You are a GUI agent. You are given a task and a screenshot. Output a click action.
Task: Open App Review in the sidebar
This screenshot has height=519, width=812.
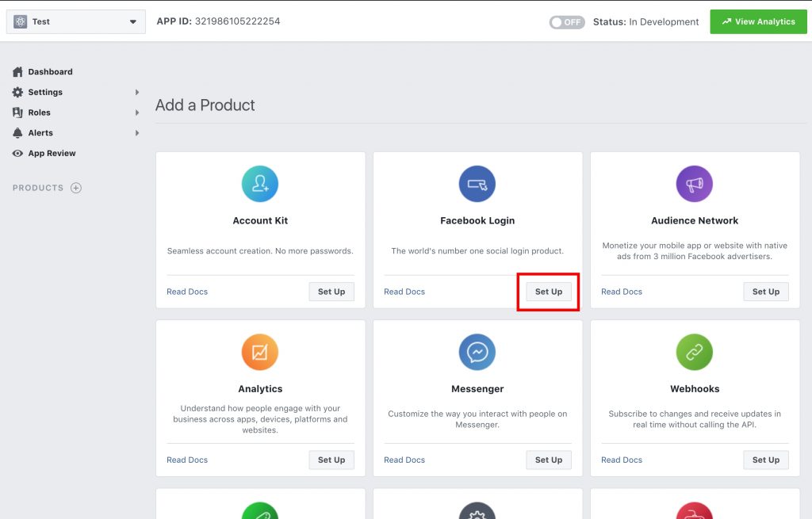click(x=52, y=153)
